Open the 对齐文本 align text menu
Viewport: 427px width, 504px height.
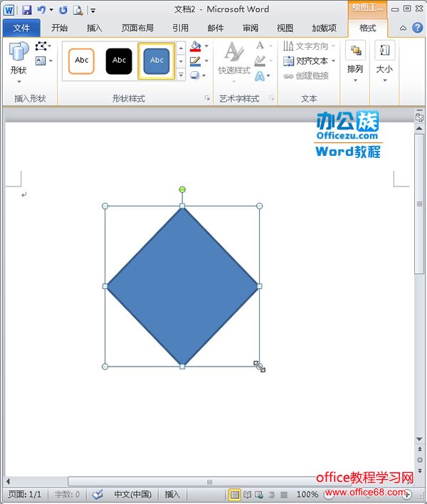tap(309, 61)
